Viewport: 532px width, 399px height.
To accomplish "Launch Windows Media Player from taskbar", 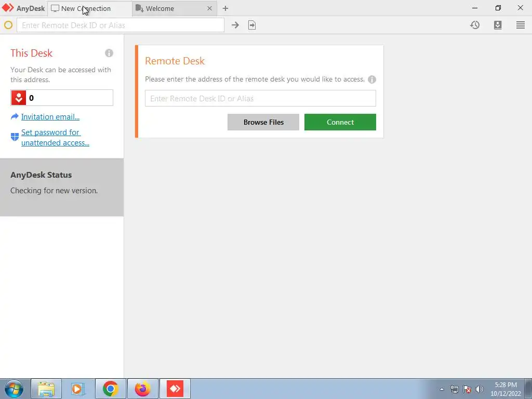I will point(78,389).
